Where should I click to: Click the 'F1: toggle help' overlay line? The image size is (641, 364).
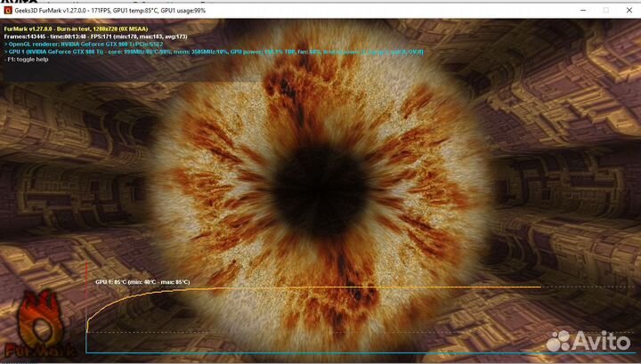click(x=34, y=61)
